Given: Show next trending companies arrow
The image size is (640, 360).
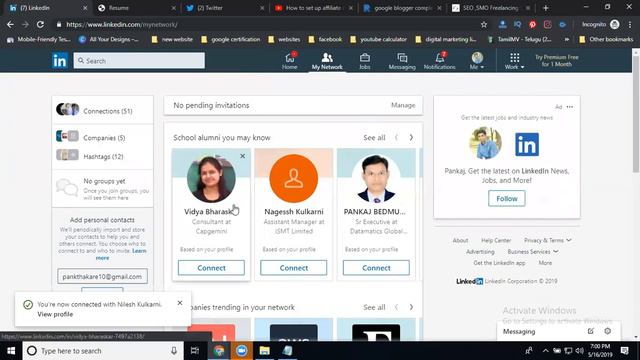Looking at the screenshot, I should (x=411, y=307).
